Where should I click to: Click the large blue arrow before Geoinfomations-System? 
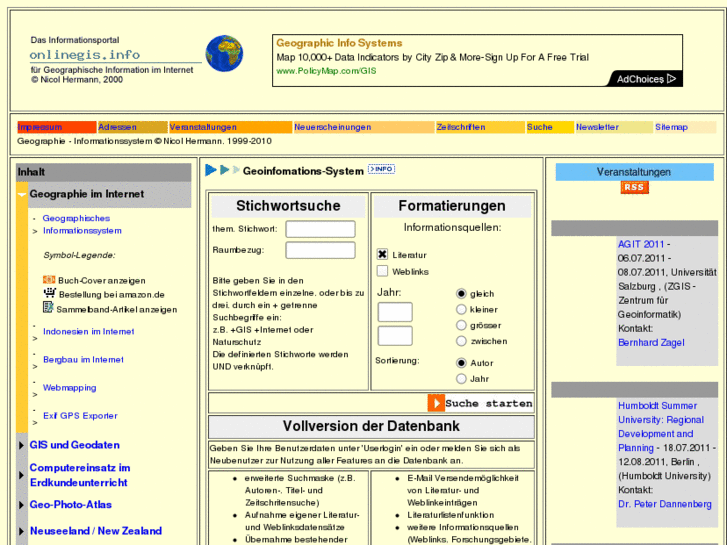click(211, 170)
